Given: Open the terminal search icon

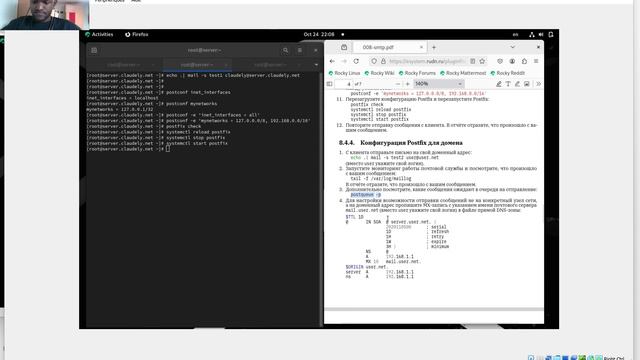Looking at the screenshot, I should (x=285, y=50).
